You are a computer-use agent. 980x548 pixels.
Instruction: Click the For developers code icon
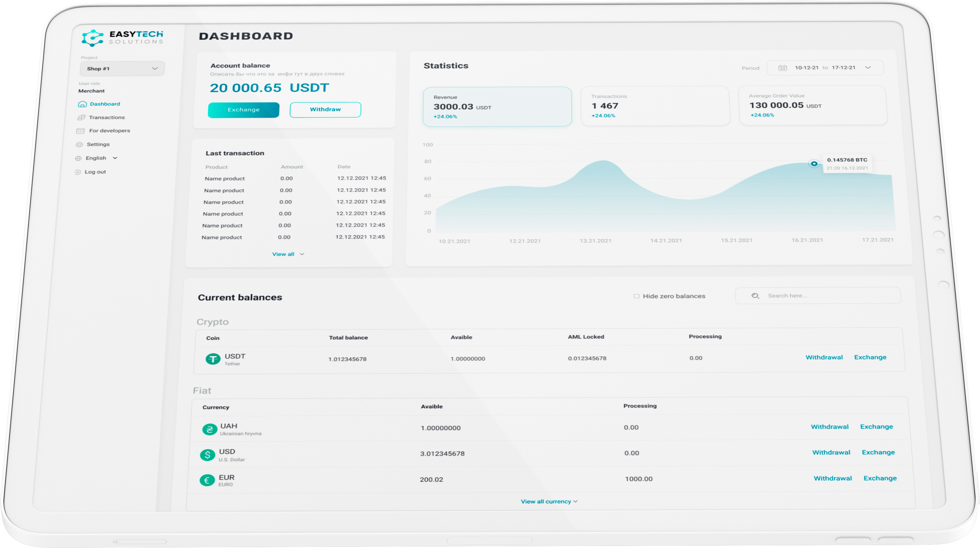pyautogui.click(x=80, y=131)
